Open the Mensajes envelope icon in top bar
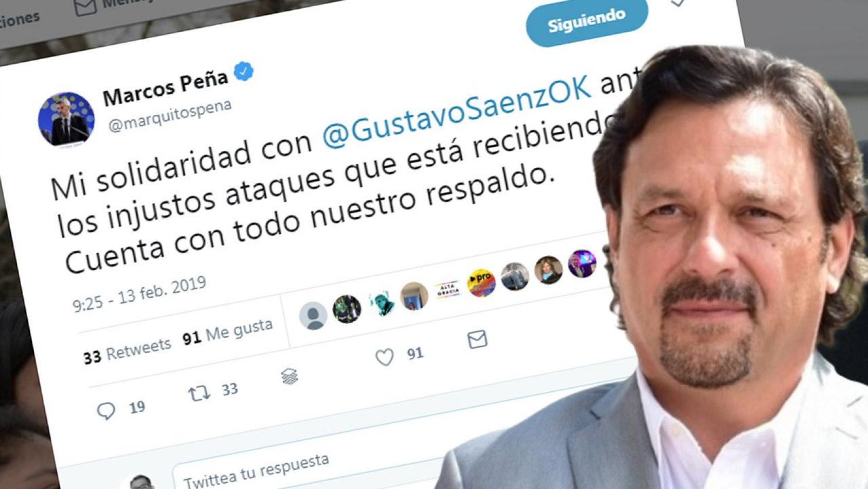 [85, 7]
